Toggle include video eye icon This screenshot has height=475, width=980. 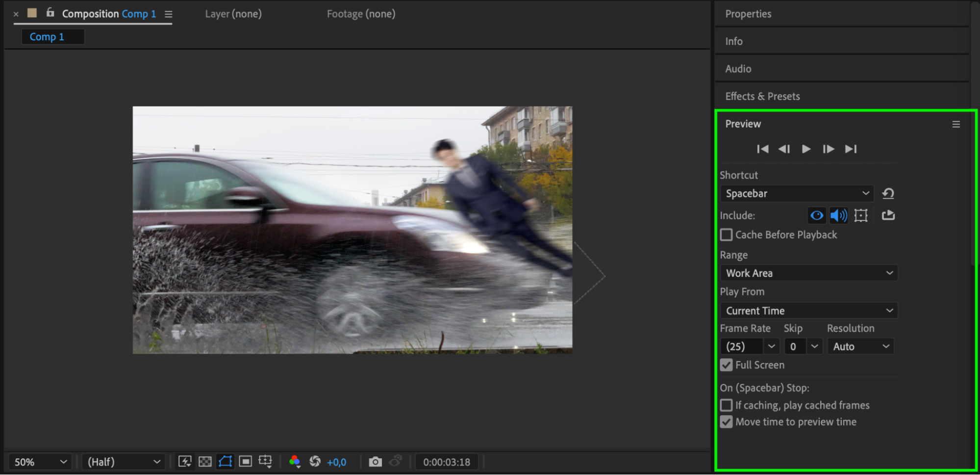(x=817, y=215)
